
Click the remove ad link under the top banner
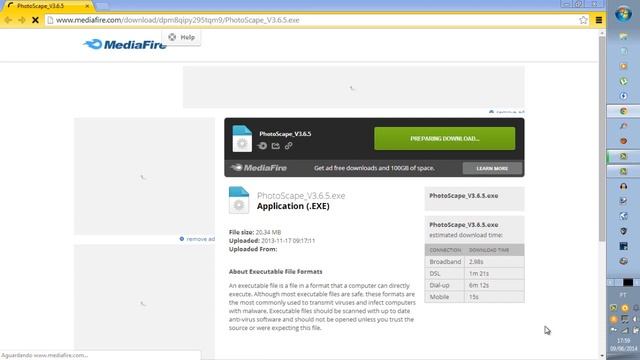click(x=507, y=112)
